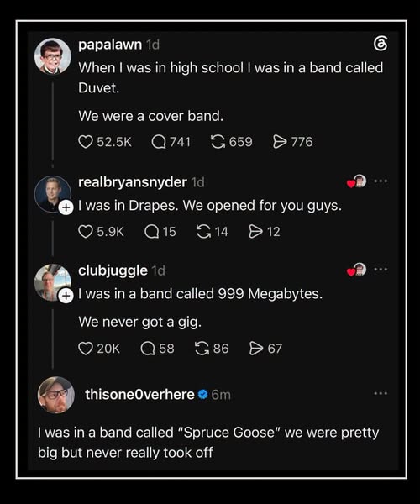The height and width of the screenshot is (504, 420).
Task: Like papalawn's Duvet band post
Action: 86,142
